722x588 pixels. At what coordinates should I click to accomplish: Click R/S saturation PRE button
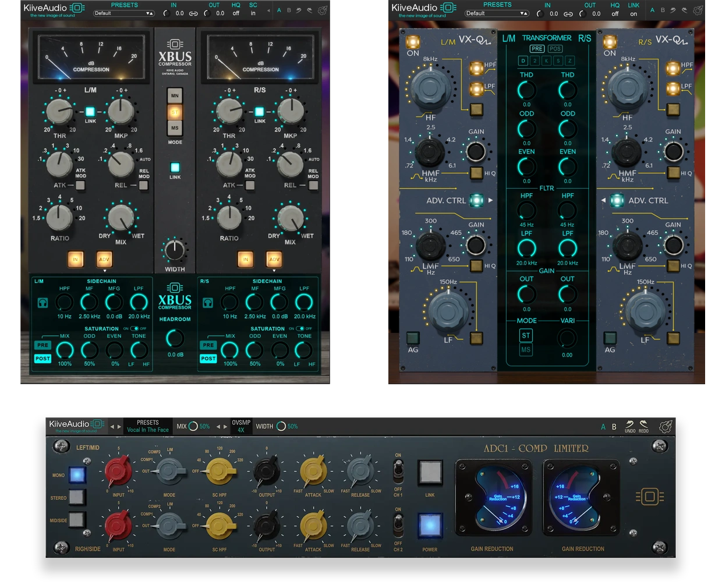point(208,345)
